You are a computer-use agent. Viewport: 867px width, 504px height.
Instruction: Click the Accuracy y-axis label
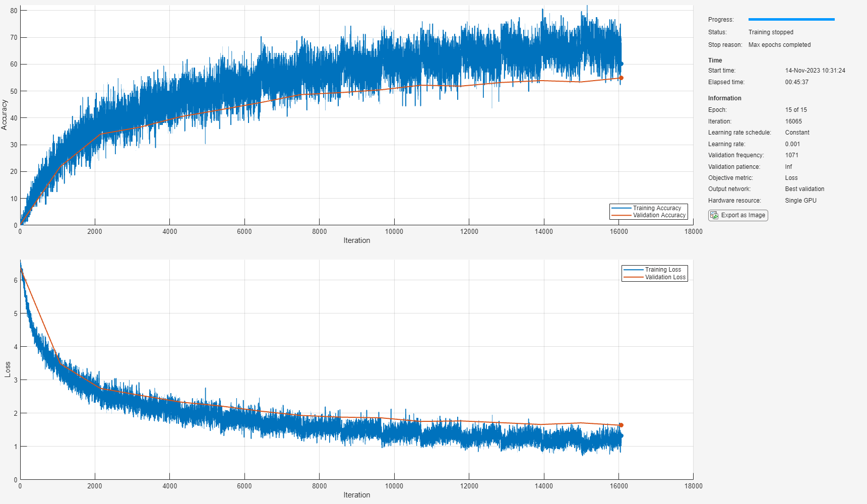click(5, 115)
